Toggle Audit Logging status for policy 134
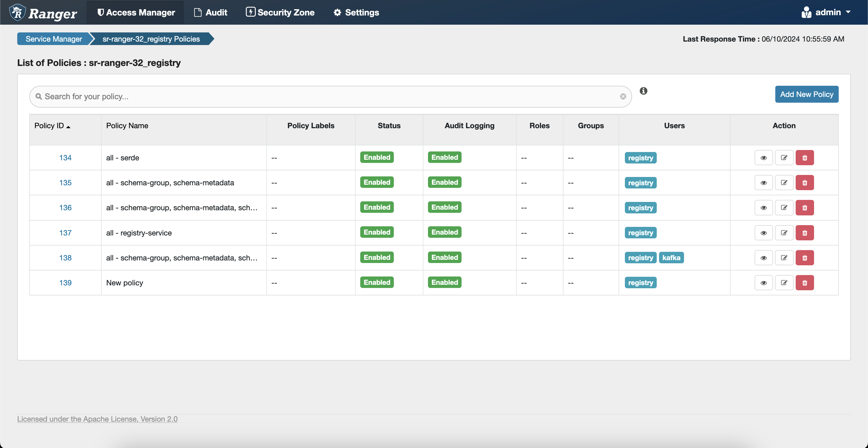Viewport: 868px width, 448px height. pos(445,157)
